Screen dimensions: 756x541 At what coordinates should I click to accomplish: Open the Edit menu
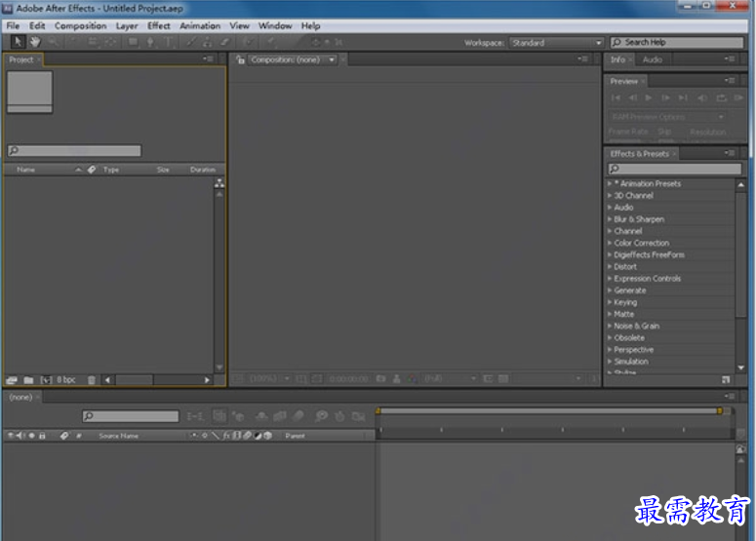click(37, 26)
